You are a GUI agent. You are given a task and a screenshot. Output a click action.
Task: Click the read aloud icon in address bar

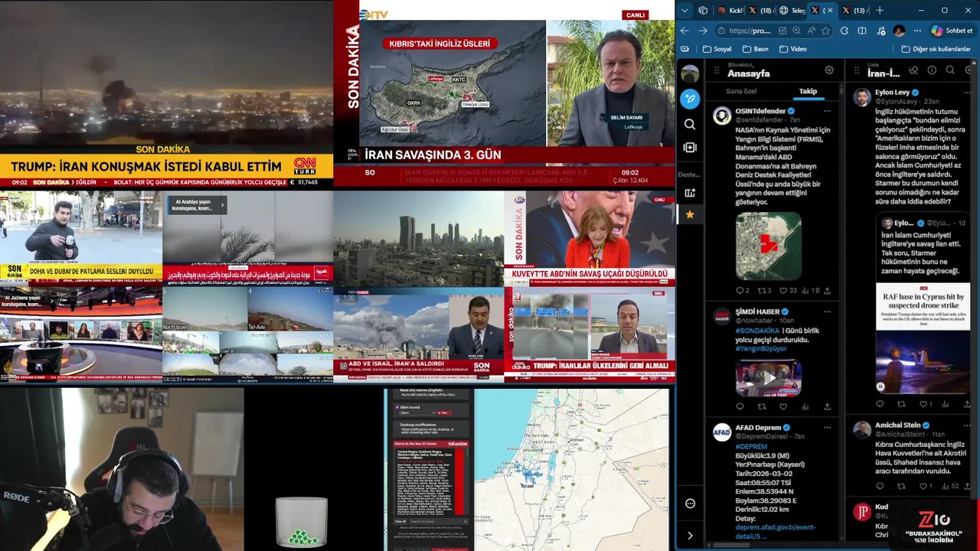811,31
